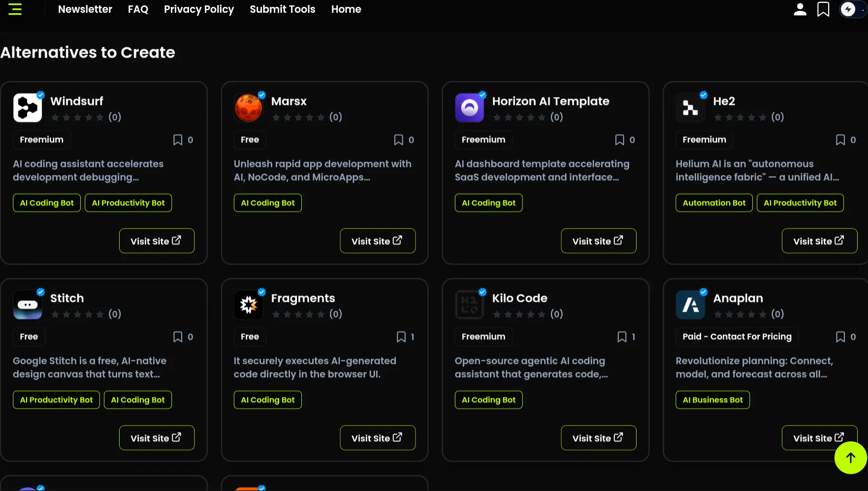868x491 pixels.
Task: Open the Fragments title link
Action: [x=303, y=298]
